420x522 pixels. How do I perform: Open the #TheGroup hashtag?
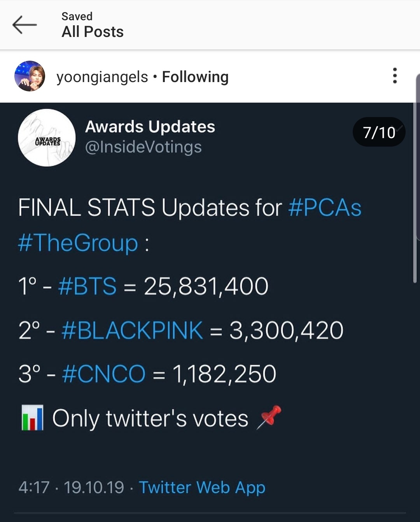(78, 243)
